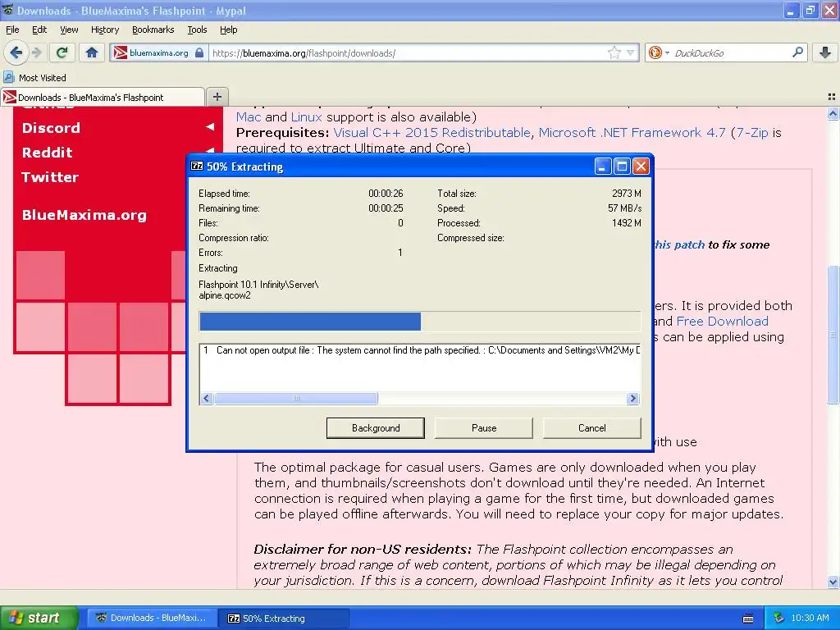The height and width of the screenshot is (630, 840).
Task: Open the Reddit sidebar link
Action: click(47, 153)
